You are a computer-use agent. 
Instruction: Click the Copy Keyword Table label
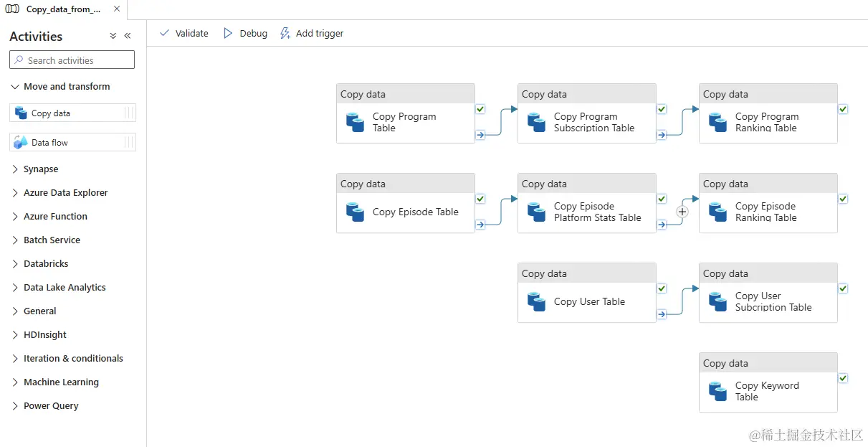tap(767, 391)
